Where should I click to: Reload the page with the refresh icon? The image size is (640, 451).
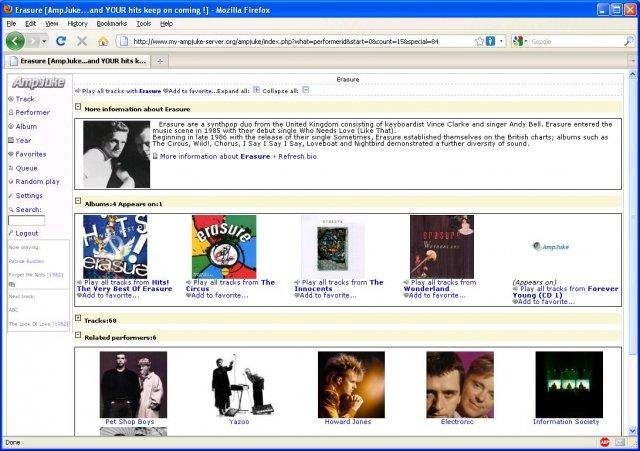[x=61, y=41]
